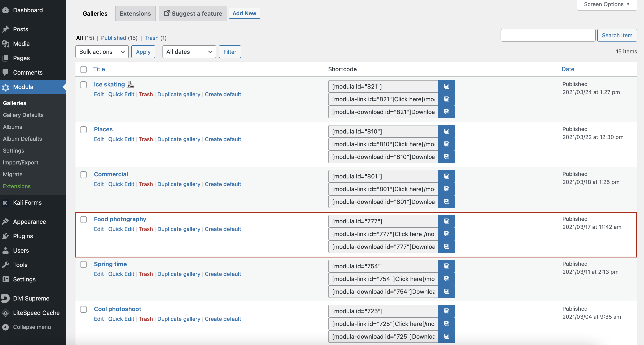Switch to the Extensions tab

point(135,13)
